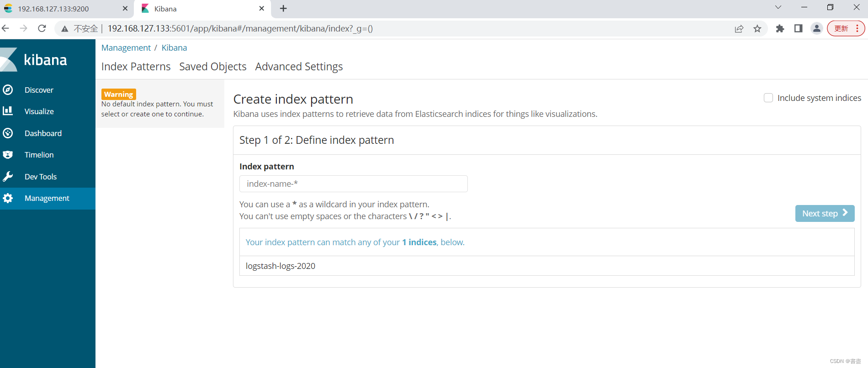Open the Index Patterns tab
868x368 pixels.
(136, 67)
